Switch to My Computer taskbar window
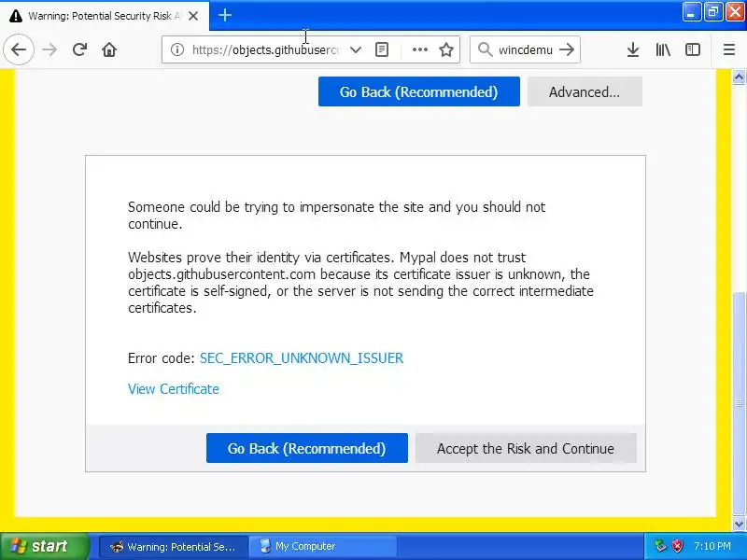This screenshot has height=560, width=747. tap(323, 546)
